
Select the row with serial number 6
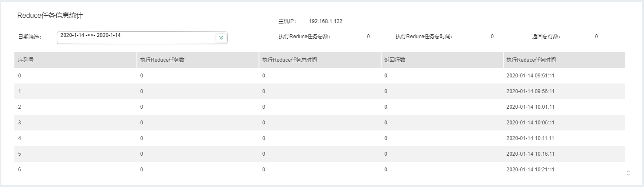20,170
